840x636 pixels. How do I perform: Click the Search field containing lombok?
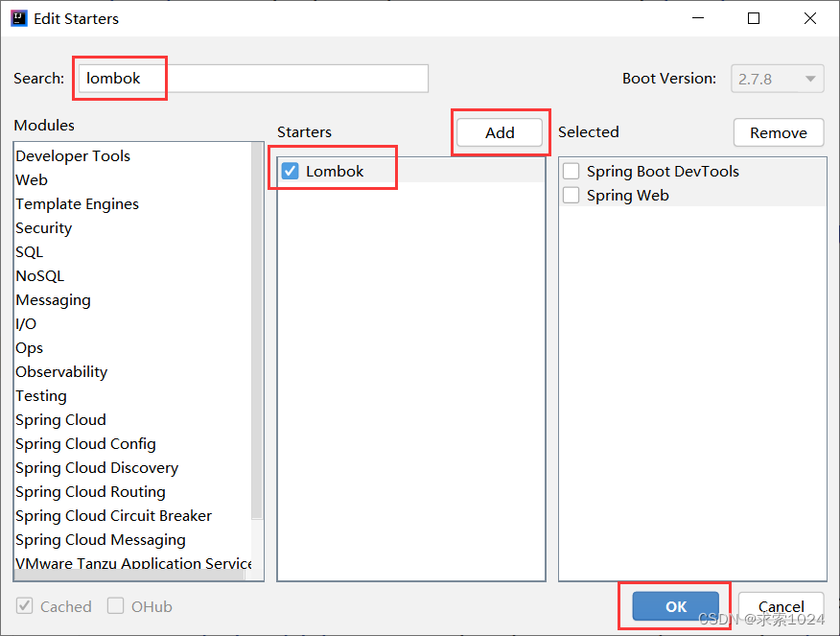253,79
